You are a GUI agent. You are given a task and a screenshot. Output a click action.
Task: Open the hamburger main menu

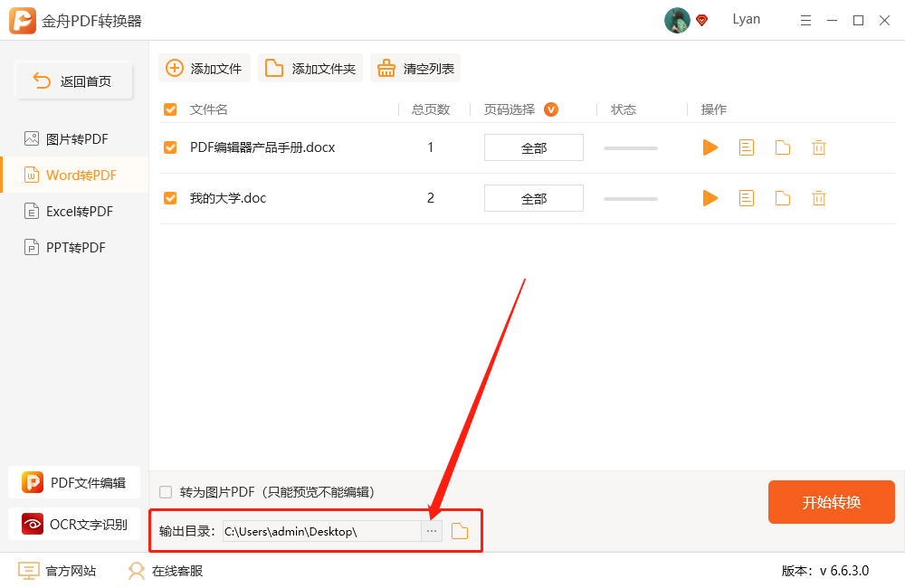tap(805, 21)
